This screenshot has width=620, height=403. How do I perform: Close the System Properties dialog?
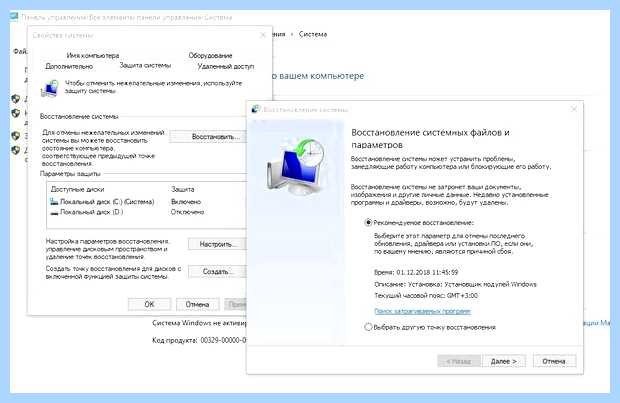click(x=263, y=35)
